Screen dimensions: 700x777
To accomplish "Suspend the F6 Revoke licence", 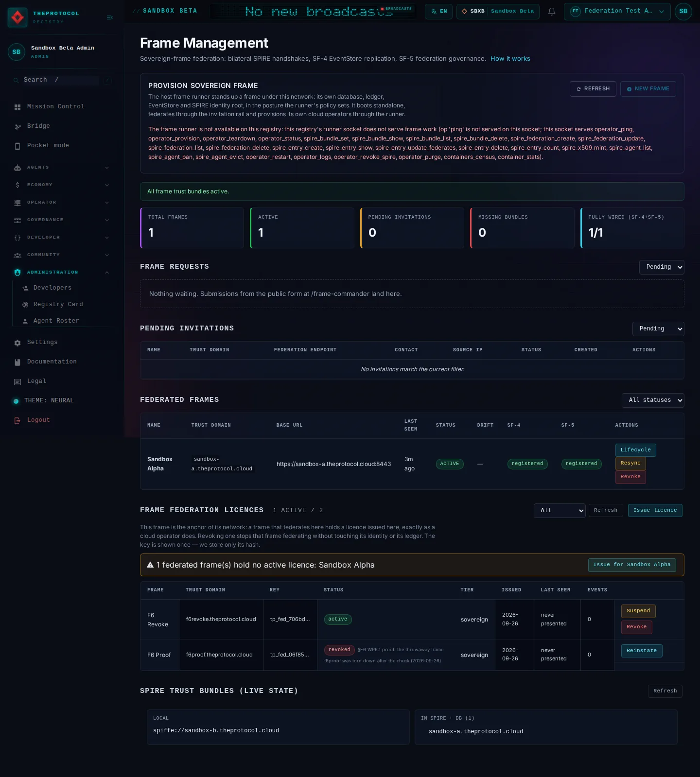I will click(638, 611).
